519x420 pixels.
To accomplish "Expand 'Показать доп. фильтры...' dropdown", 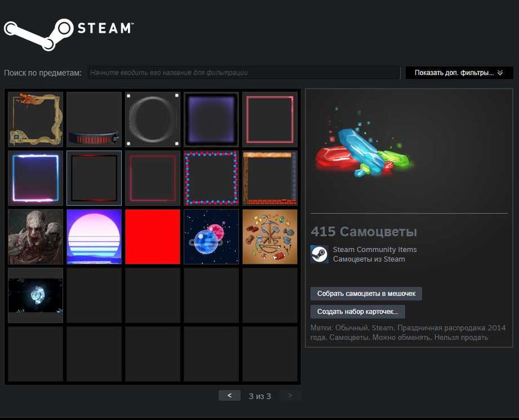I will pos(459,73).
